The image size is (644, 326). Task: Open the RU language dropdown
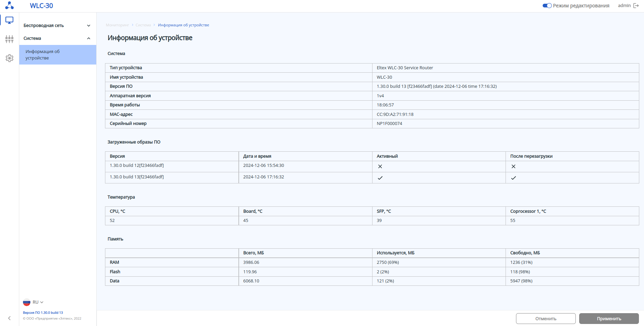tap(38, 302)
